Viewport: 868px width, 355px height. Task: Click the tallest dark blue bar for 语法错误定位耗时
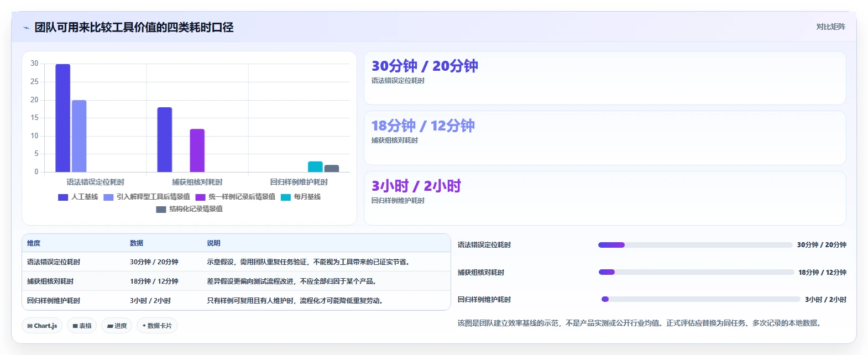point(63,118)
